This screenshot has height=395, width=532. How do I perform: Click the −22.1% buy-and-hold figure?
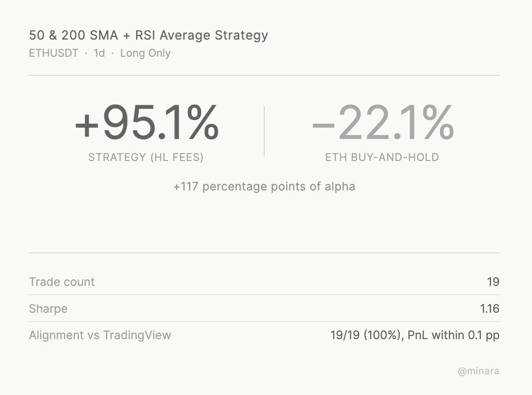click(x=383, y=123)
